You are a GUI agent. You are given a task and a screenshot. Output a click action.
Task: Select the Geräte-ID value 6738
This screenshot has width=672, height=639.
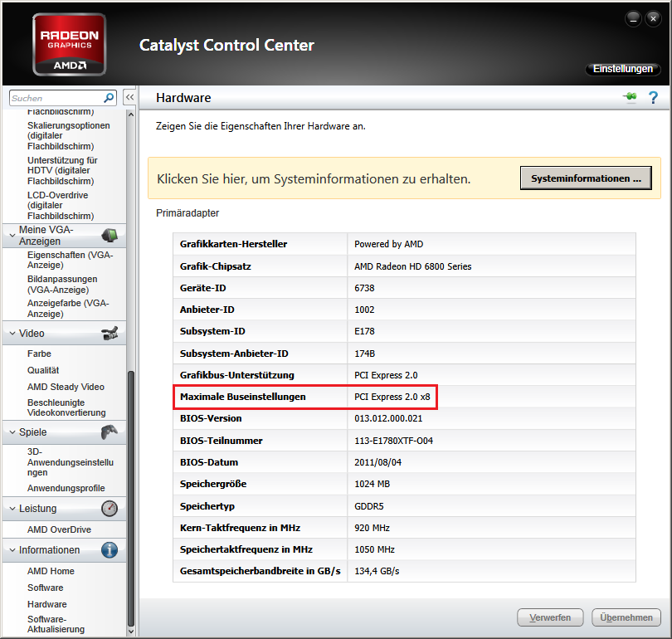[364, 288]
